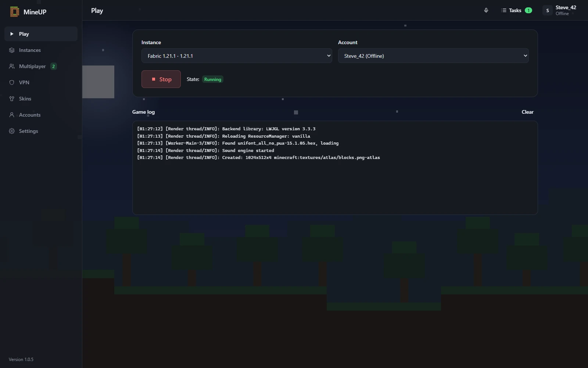Viewport: 588px width, 368px height.
Task: Open the Steve_42 profile menu
Action: pyautogui.click(x=559, y=10)
